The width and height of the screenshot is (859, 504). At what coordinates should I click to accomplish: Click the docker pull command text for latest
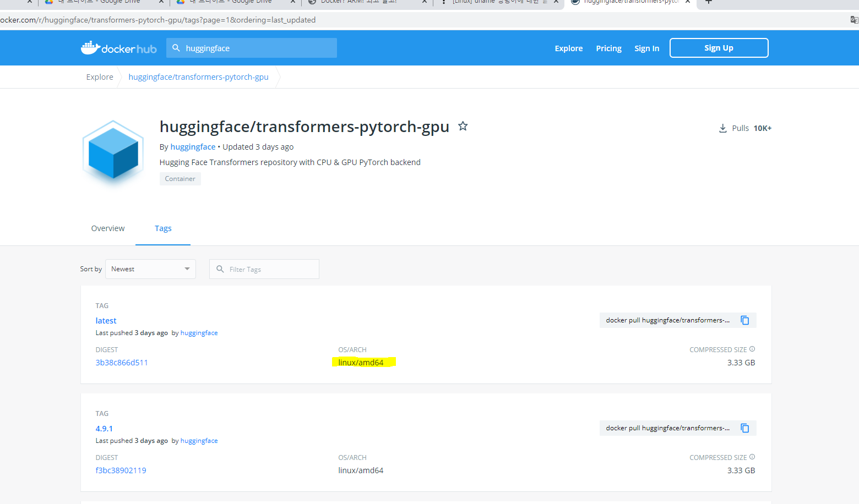667,320
